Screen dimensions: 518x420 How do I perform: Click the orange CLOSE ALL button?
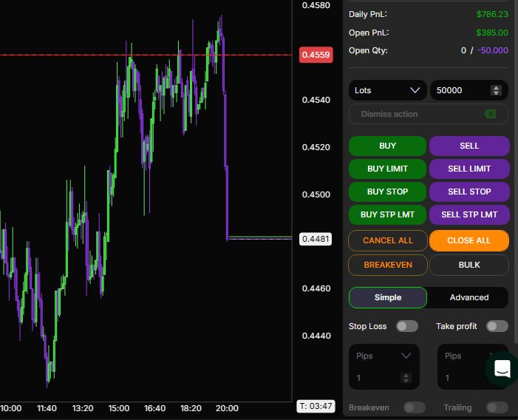469,240
